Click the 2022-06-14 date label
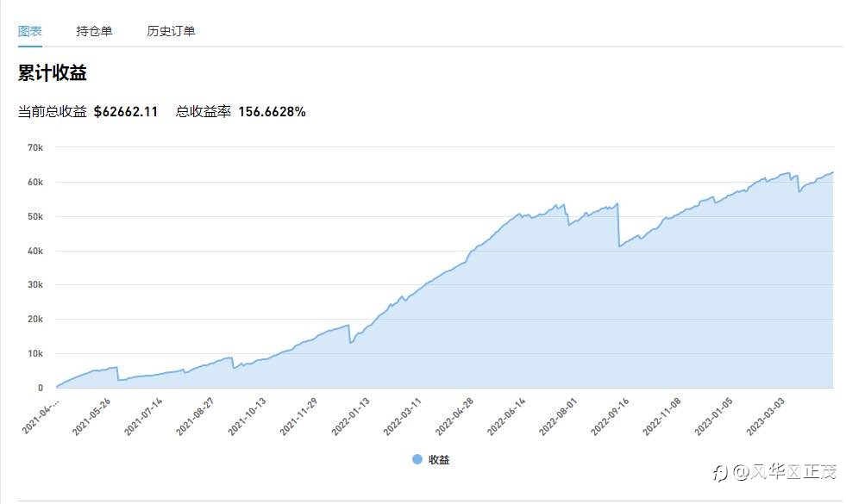846x504 pixels. [x=505, y=417]
